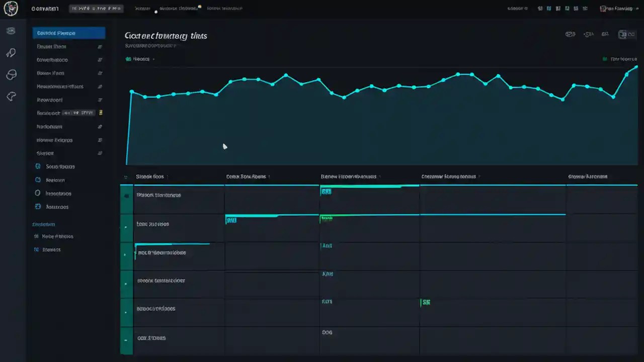
Task: Select the third menu item in the top bar
Action: (x=224, y=8)
